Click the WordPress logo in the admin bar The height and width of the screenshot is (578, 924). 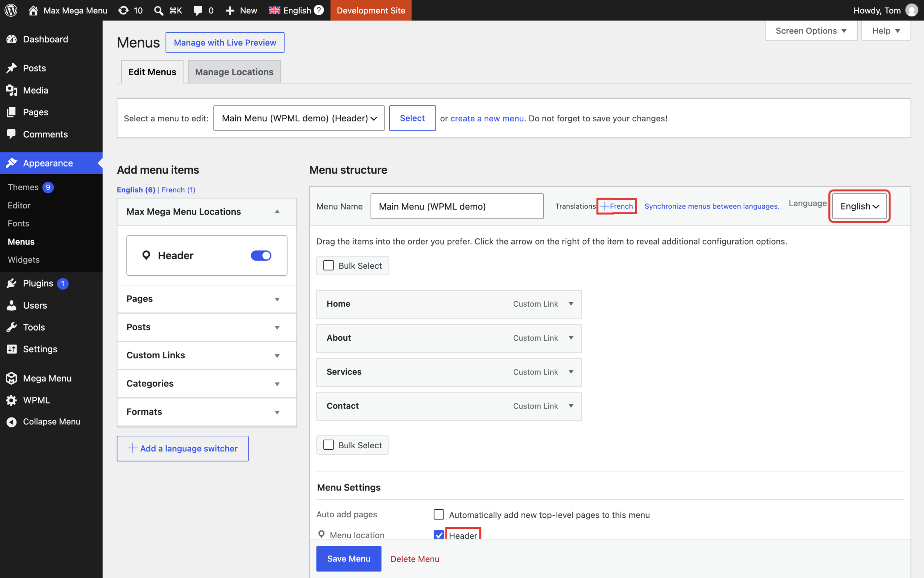pyautogui.click(x=11, y=10)
